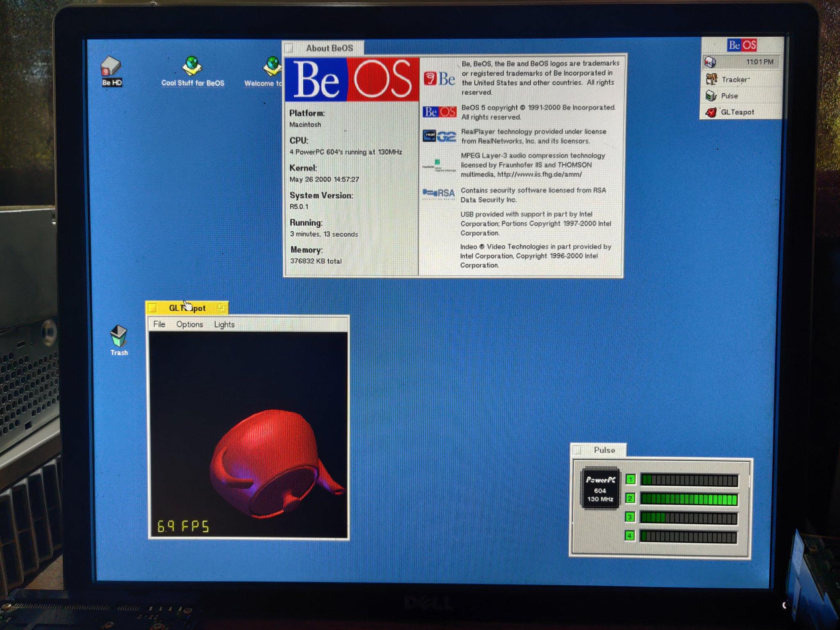The image size is (840, 630).
Task: Click the Pulse icon in the Deskbar
Action: [711, 96]
